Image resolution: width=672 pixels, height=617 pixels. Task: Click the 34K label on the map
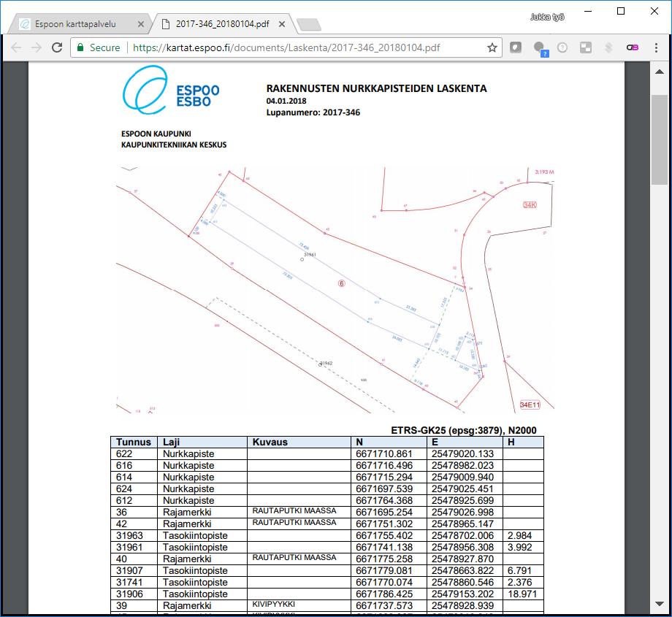[530, 204]
